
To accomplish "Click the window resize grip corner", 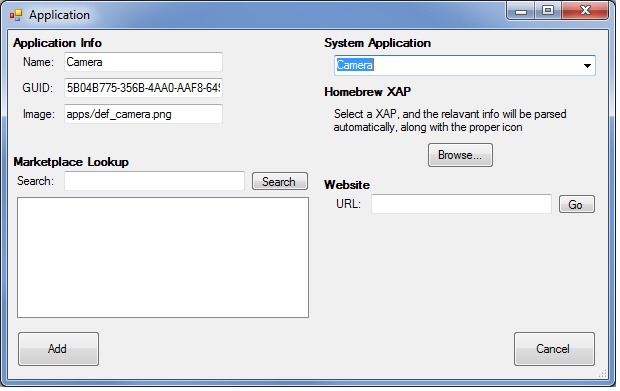I will pyautogui.click(x=603, y=374).
